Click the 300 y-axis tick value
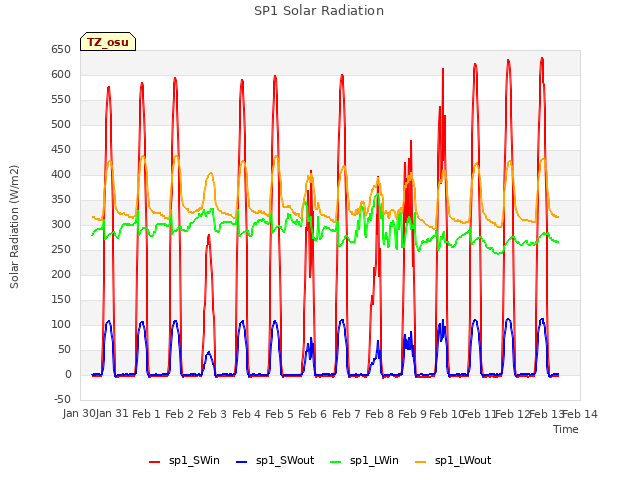640x480 pixels. pyautogui.click(x=61, y=224)
